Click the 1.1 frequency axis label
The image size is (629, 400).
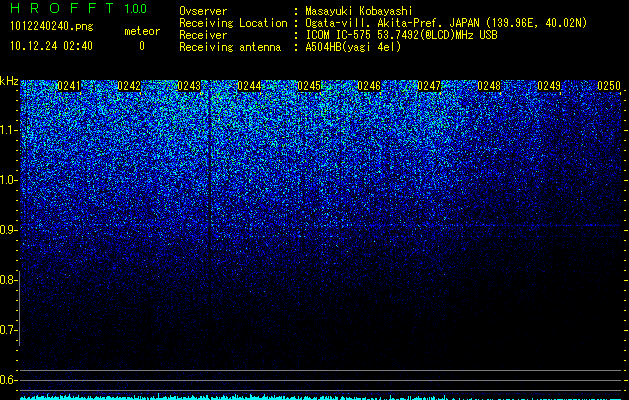pyautogui.click(x=8, y=130)
